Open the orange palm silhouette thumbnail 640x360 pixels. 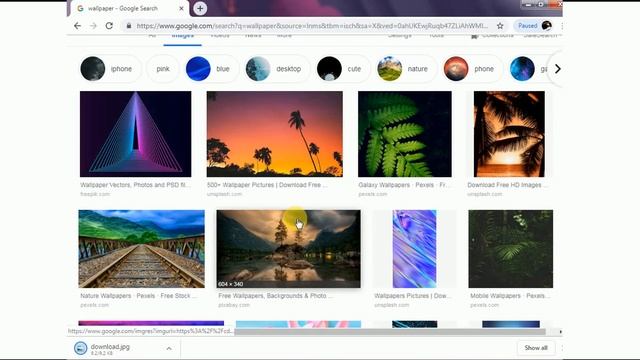[509, 134]
